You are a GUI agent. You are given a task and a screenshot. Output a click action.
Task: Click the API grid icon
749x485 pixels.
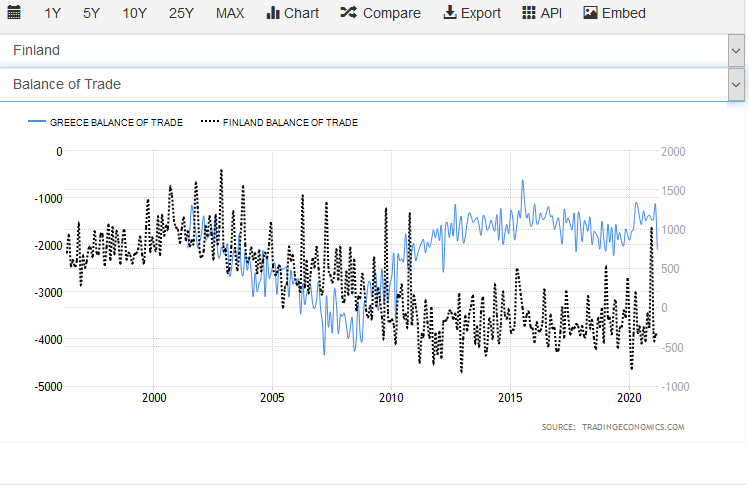click(530, 13)
